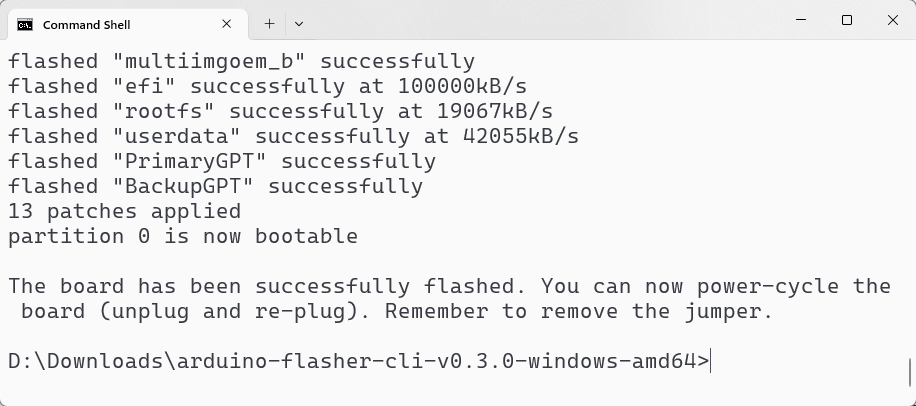Image resolution: width=916 pixels, height=406 pixels.
Task: Click the "efi" flashed output line
Action: (280, 86)
